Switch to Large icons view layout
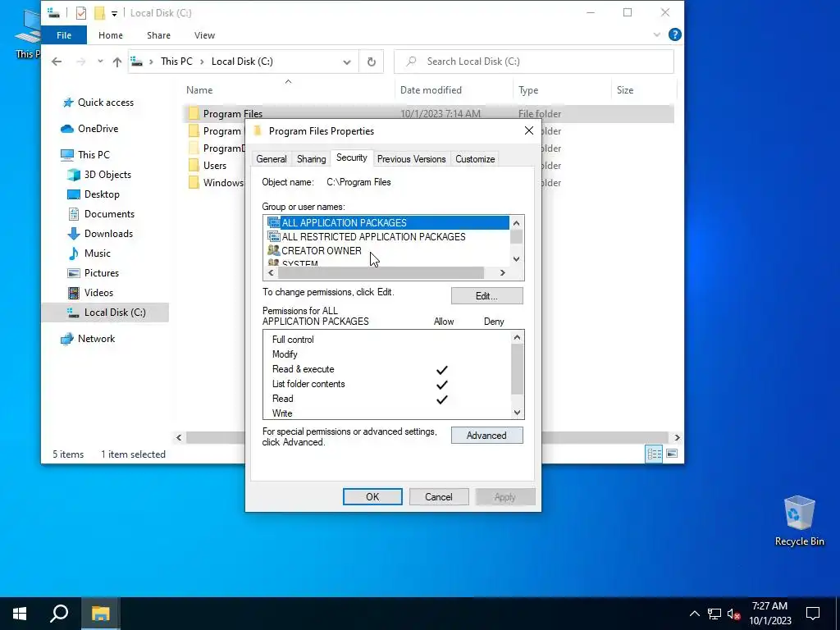Viewport: 840px width, 630px height. (x=672, y=454)
